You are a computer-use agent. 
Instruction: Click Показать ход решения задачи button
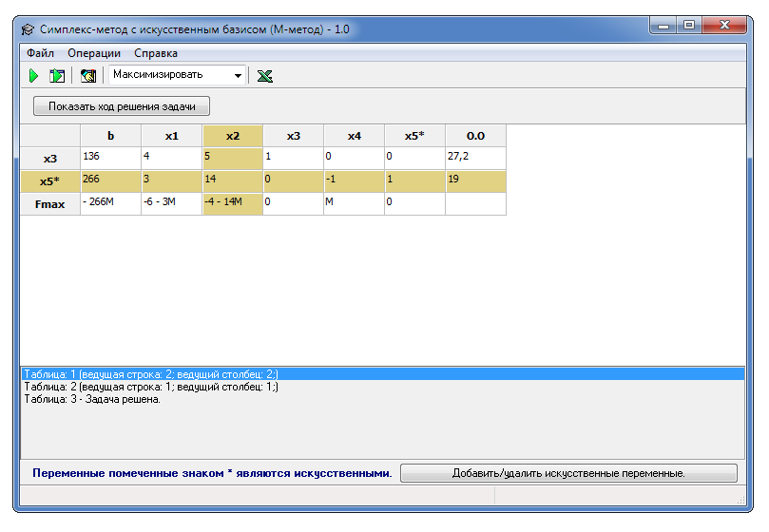tap(122, 105)
